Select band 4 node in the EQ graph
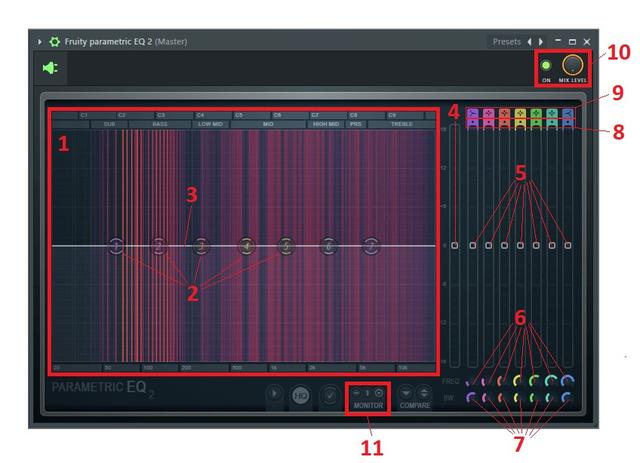Screen dimensions: 640x463 point(246,246)
